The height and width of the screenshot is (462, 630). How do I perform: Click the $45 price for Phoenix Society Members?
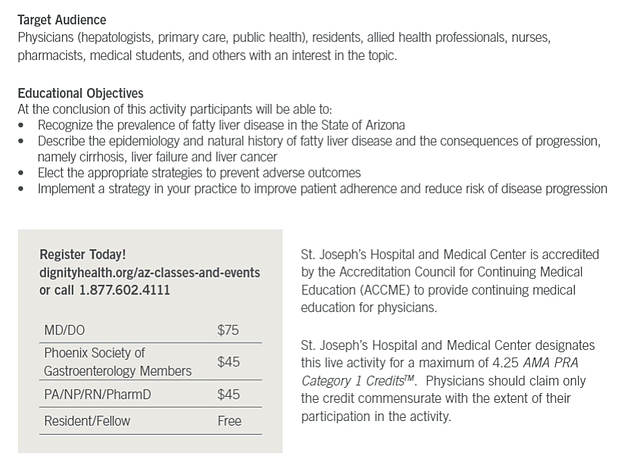228,362
